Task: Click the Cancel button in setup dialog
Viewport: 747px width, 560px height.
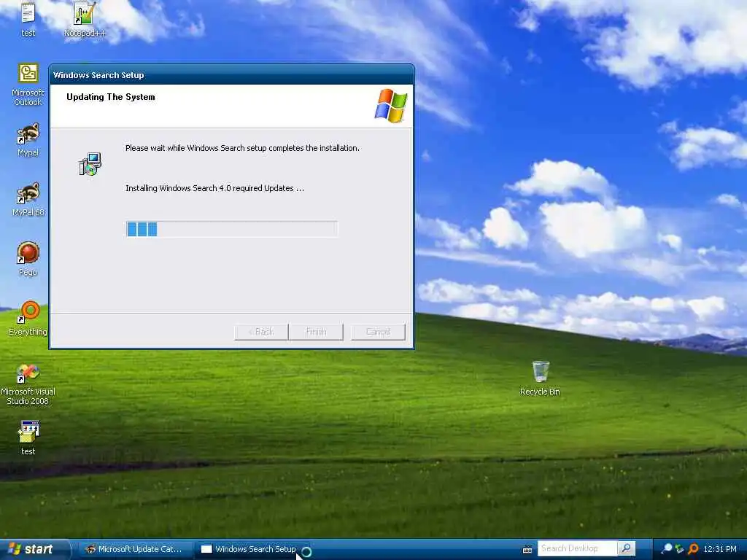Action: tap(379, 332)
